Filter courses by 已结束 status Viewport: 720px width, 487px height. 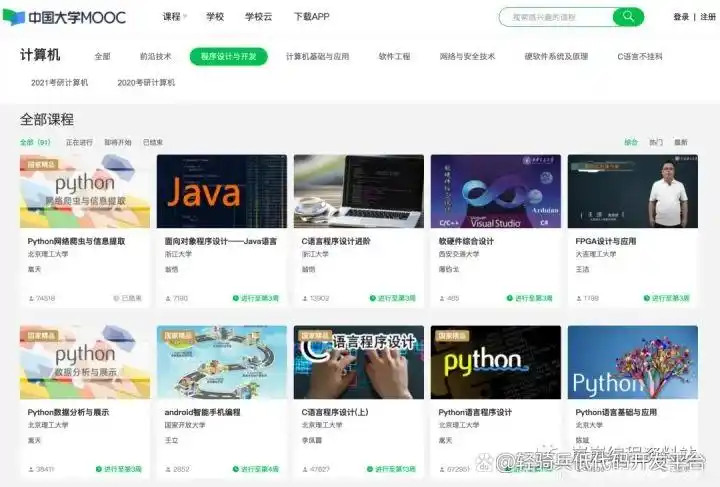point(153,143)
